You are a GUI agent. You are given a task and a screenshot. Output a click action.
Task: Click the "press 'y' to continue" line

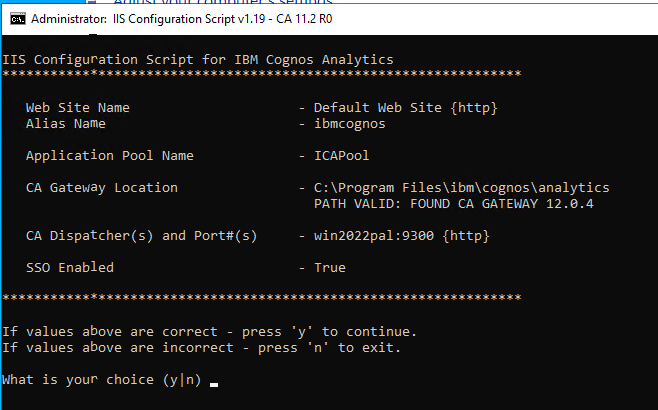(209, 332)
